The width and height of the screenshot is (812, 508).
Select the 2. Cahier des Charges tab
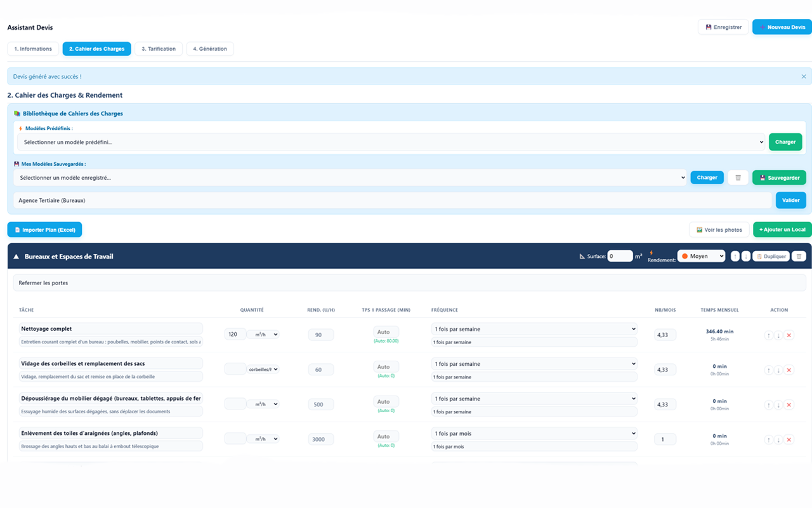point(97,49)
